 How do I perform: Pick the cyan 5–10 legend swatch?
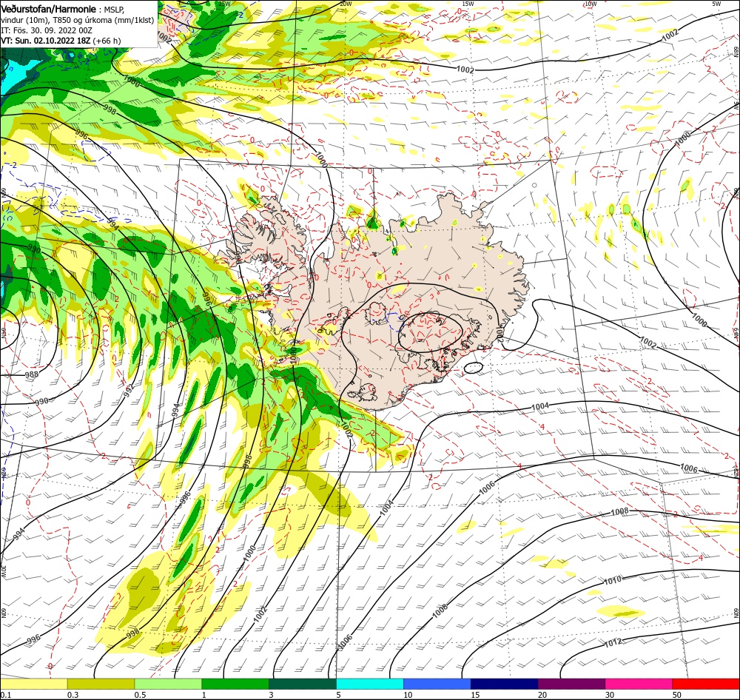(x=370, y=684)
